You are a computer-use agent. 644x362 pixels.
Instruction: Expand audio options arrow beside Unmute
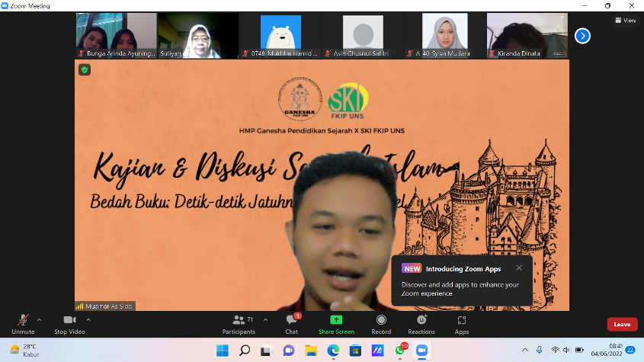click(x=39, y=319)
